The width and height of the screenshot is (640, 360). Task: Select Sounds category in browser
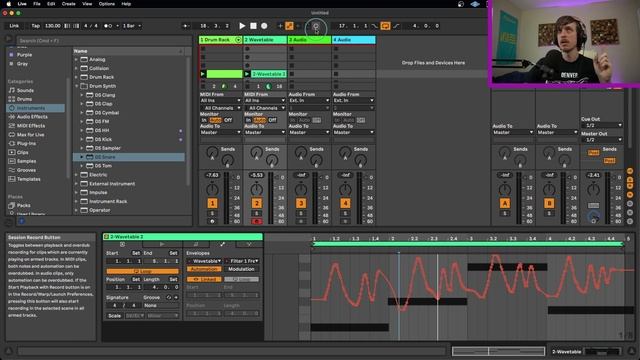pyautogui.click(x=25, y=90)
